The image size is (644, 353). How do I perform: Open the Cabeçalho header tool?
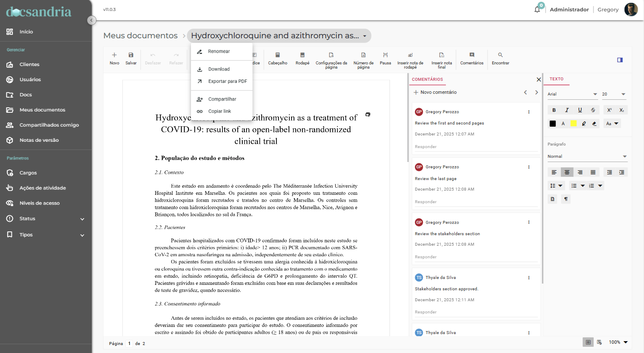pos(278,58)
